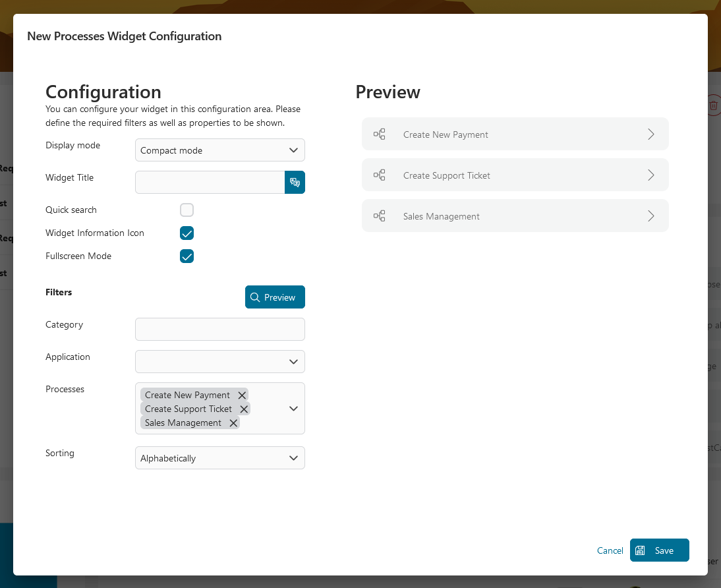Open Sales Management arrow in preview

[651, 216]
